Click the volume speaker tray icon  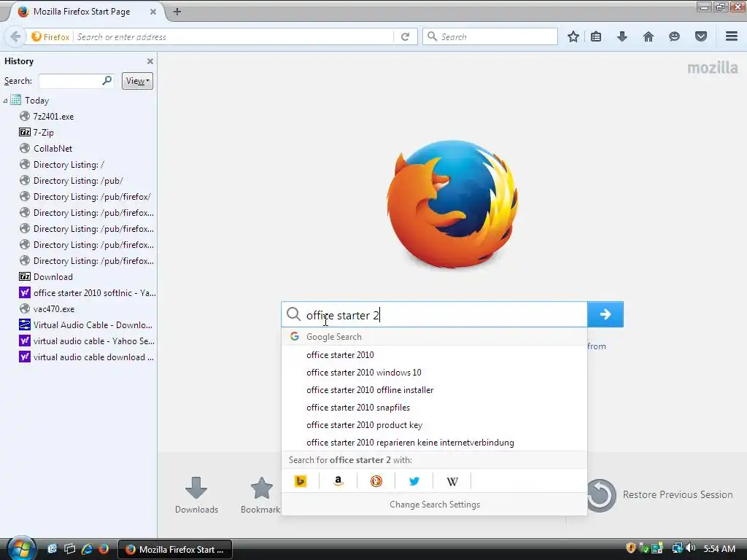click(691, 548)
